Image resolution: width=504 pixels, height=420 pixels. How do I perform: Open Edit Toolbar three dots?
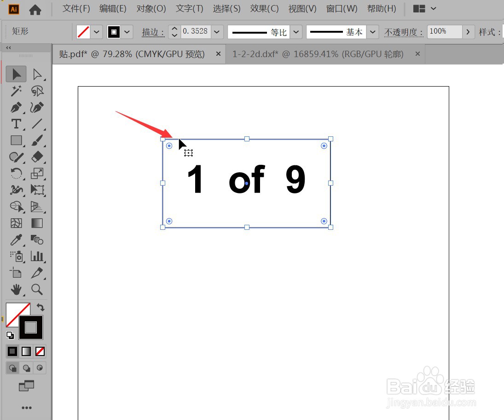[x=26, y=408]
